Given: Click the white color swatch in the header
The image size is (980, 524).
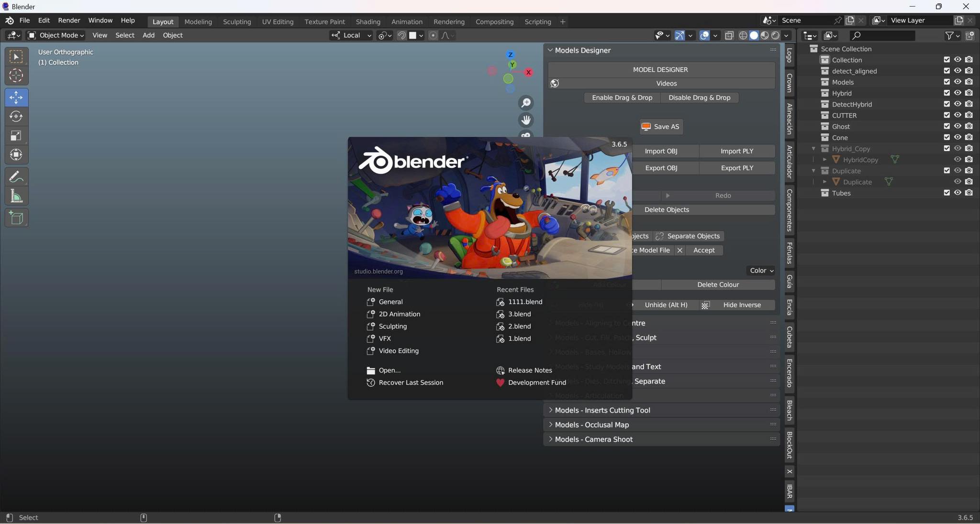Looking at the screenshot, I should 412,35.
